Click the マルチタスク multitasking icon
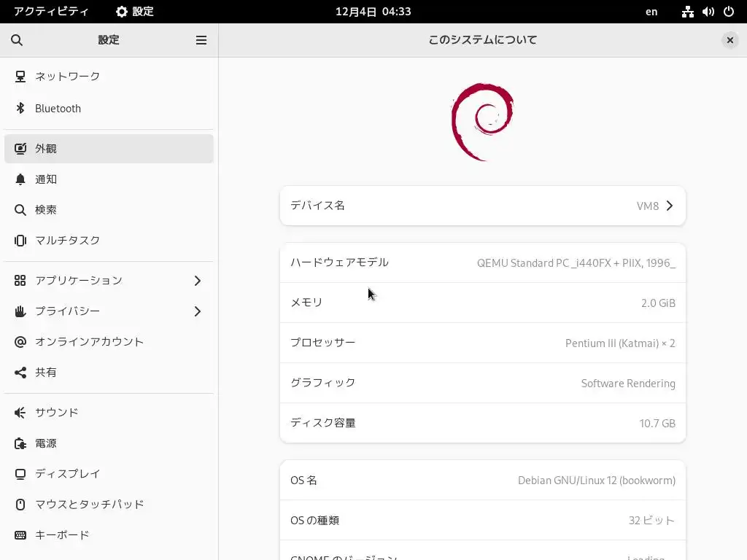 20,241
